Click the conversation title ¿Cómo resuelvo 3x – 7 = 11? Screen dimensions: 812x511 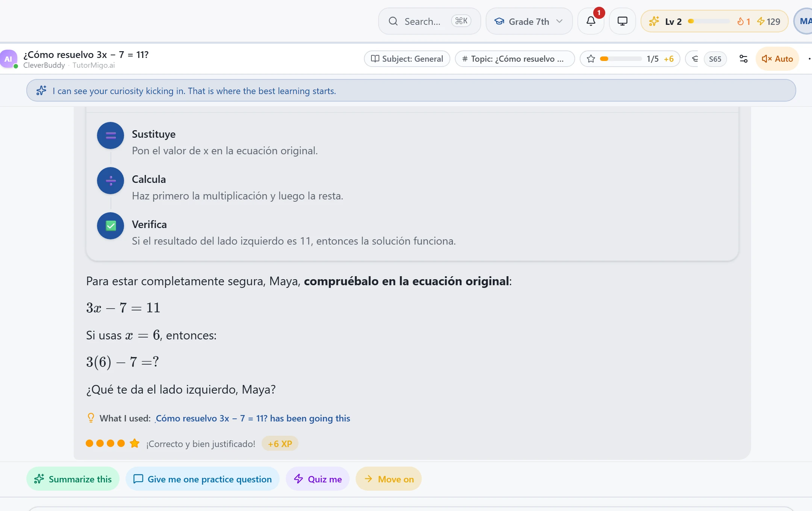click(86, 55)
